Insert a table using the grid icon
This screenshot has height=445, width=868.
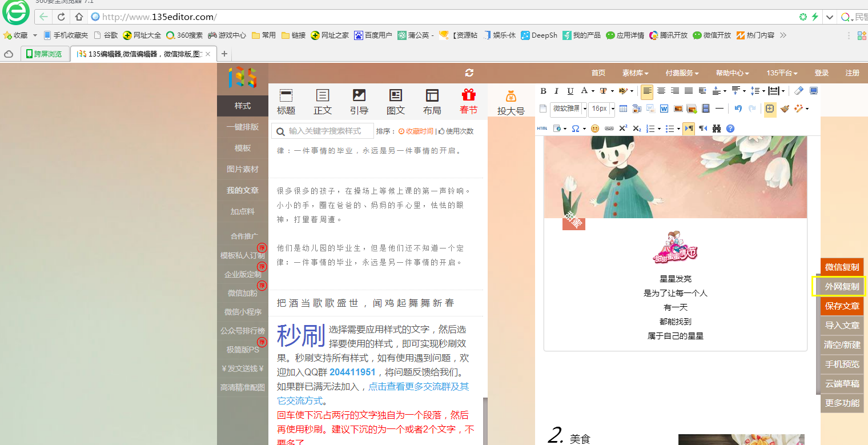tap(623, 109)
